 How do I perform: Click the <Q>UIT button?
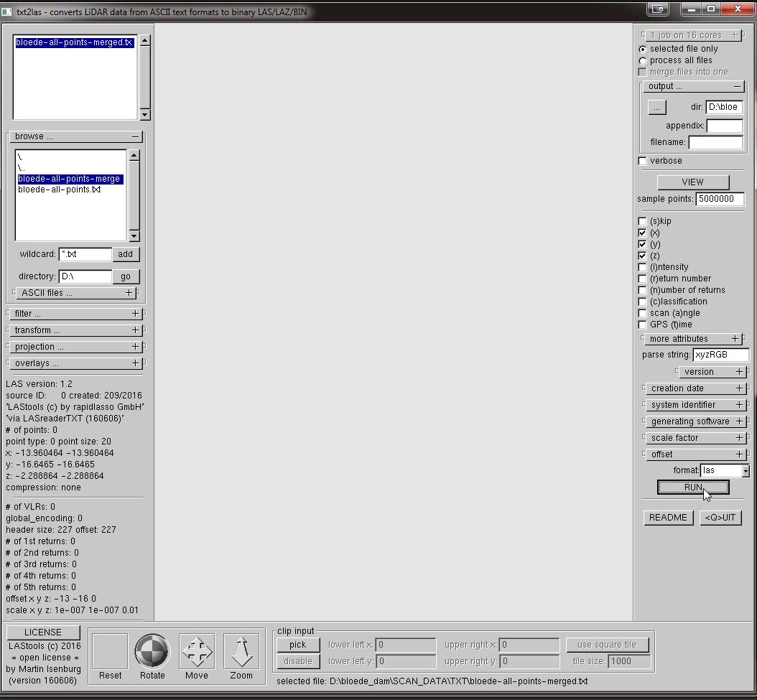[720, 518]
